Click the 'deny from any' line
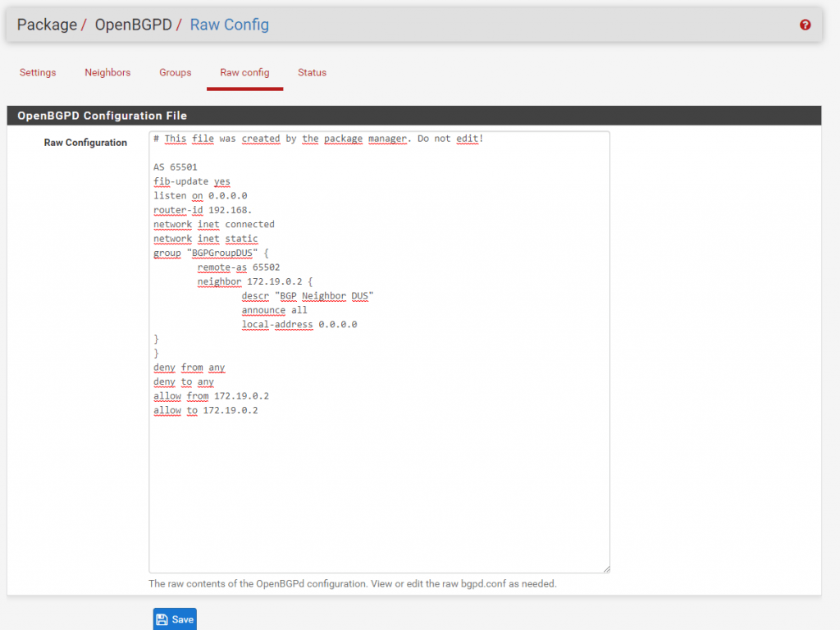The height and width of the screenshot is (630, 840). [189, 367]
